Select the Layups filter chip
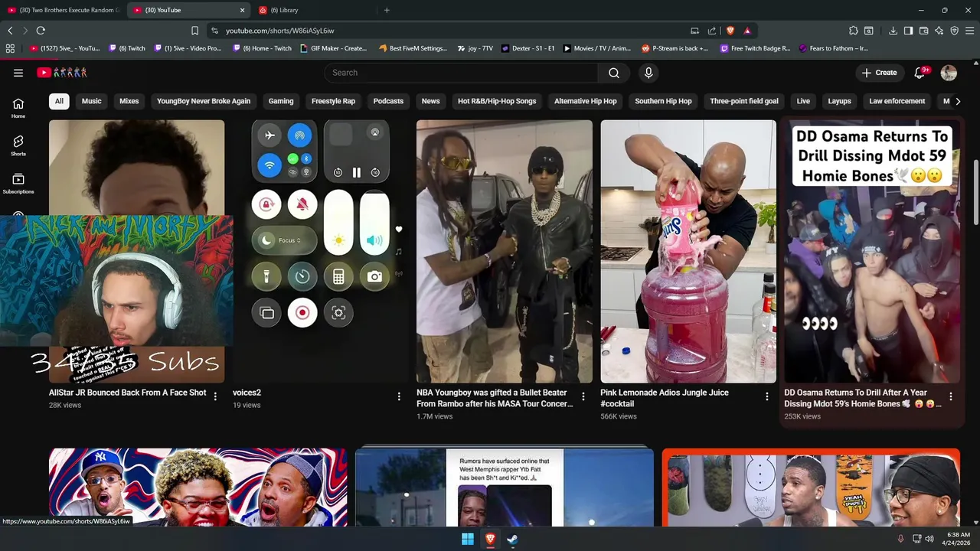This screenshot has height=551, width=980. click(840, 101)
